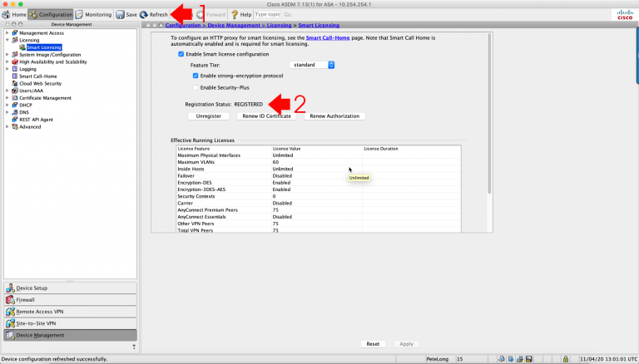Switch to the Configuration view
This screenshot has width=639, height=364.
pyautogui.click(x=51, y=15)
